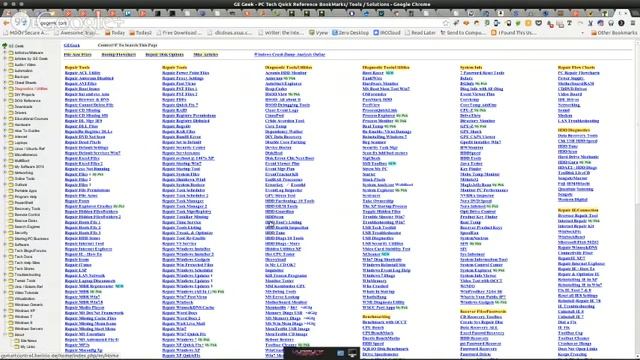The width and height of the screenshot is (640, 360).
Task: Open the Read Later bookmark
Action: [x=420, y=33]
